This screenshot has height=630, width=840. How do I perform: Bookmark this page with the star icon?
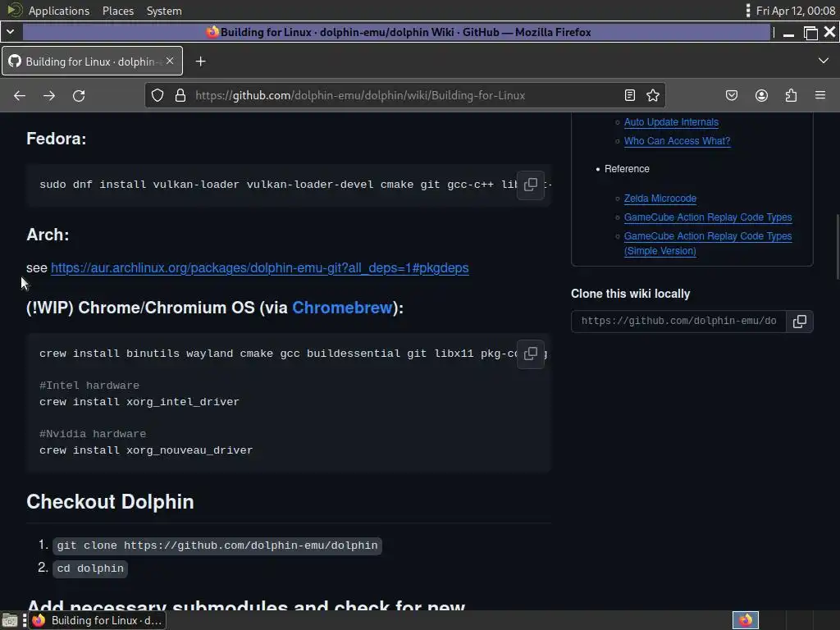tap(652, 95)
